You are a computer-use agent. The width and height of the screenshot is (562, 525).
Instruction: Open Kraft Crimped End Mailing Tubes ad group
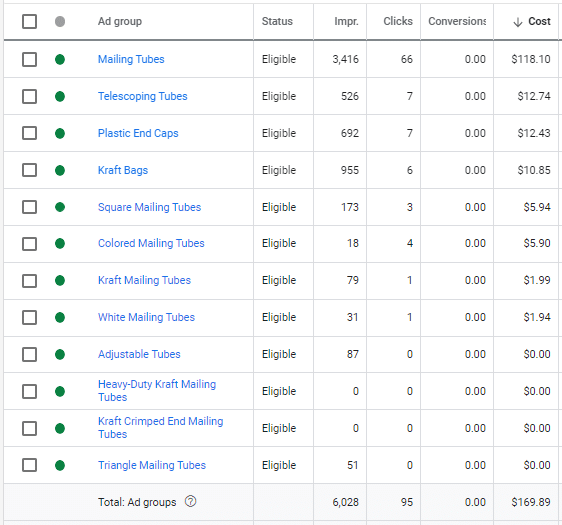pyautogui.click(x=161, y=428)
